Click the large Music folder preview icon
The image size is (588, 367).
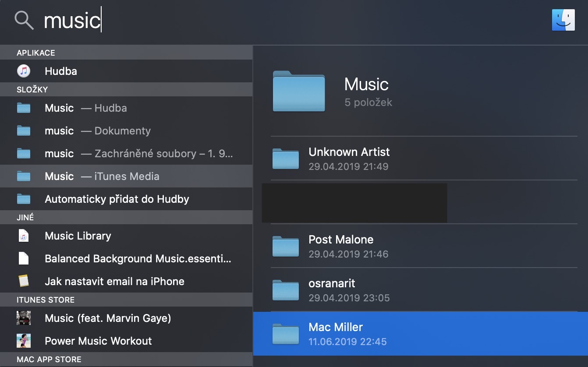tap(299, 91)
